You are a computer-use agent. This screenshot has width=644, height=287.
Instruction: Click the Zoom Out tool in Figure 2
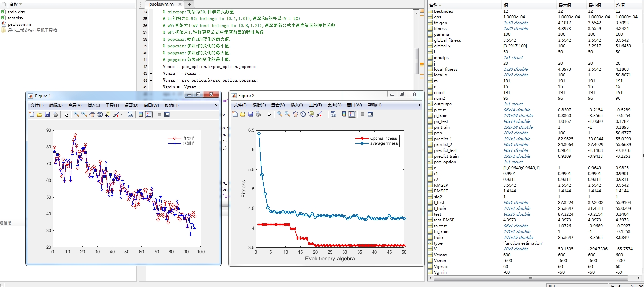pos(287,114)
